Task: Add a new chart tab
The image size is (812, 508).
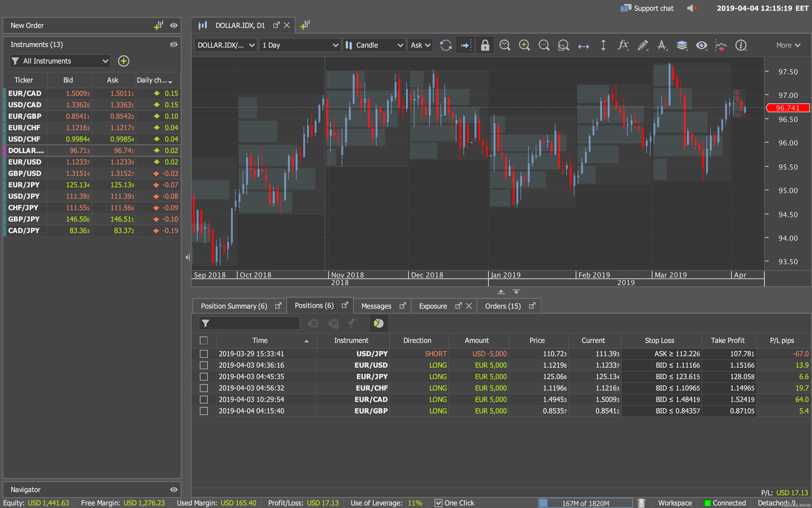Action: pyautogui.click(x=305, y=25)
